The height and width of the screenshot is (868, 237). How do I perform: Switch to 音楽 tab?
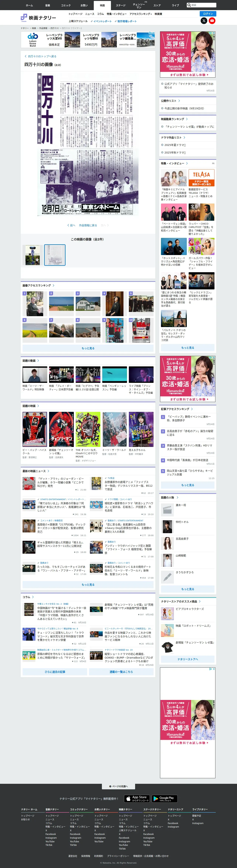pyautogui.click(x=48, y=5)
